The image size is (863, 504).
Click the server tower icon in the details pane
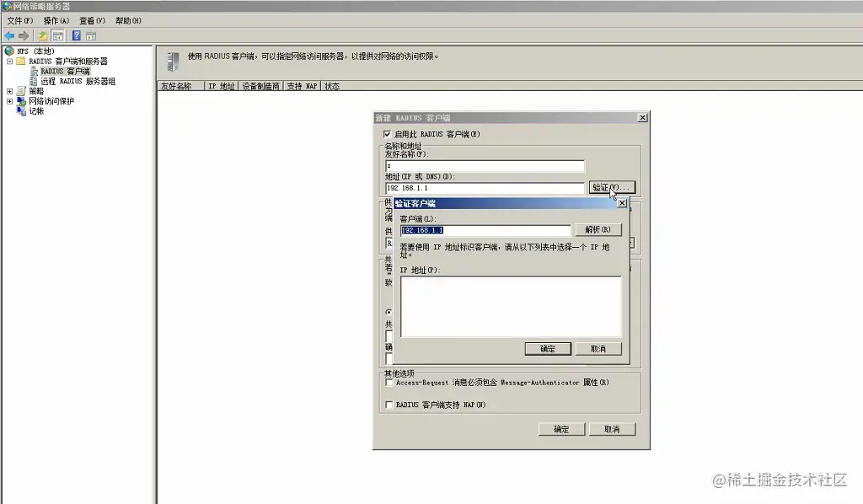[172, 62]
